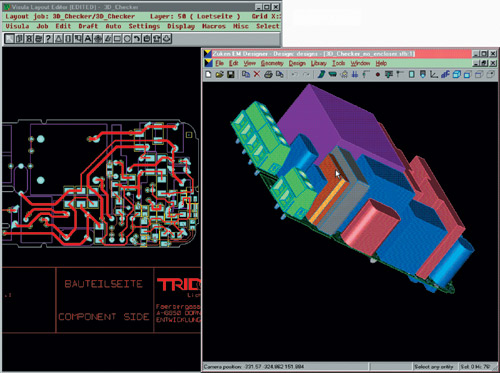
Task: Click the figure-8 icon in Visula toolbar
Action: (29, 39)
